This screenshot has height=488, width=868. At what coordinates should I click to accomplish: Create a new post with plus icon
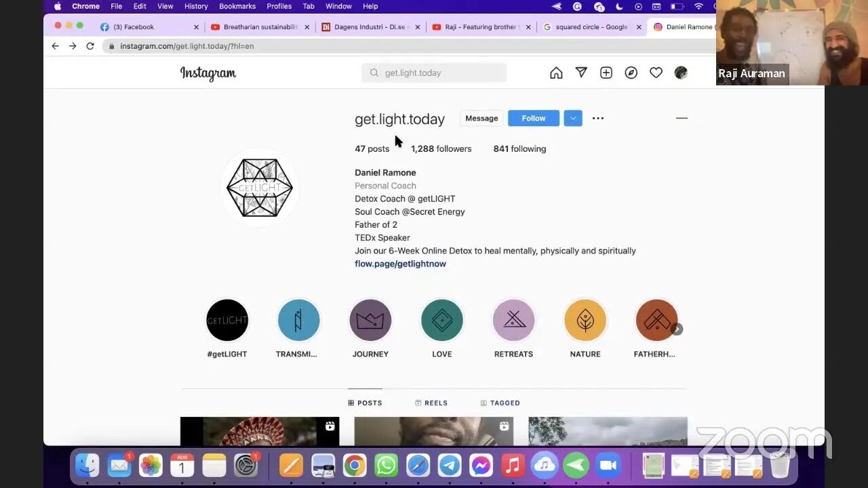click(606, 73)
